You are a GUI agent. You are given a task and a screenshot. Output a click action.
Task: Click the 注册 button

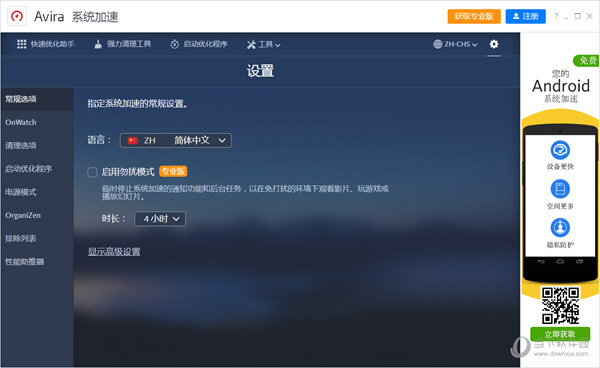click(x=525, y=16)
